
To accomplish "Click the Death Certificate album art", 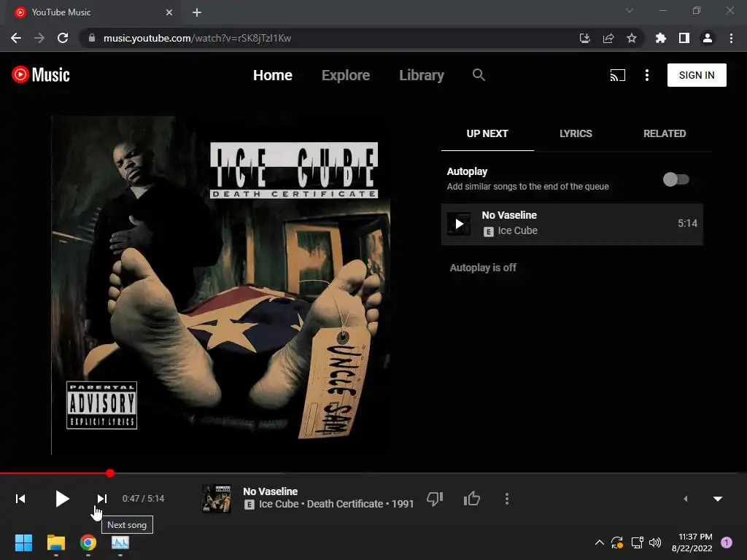I will [x=221, y=285].
